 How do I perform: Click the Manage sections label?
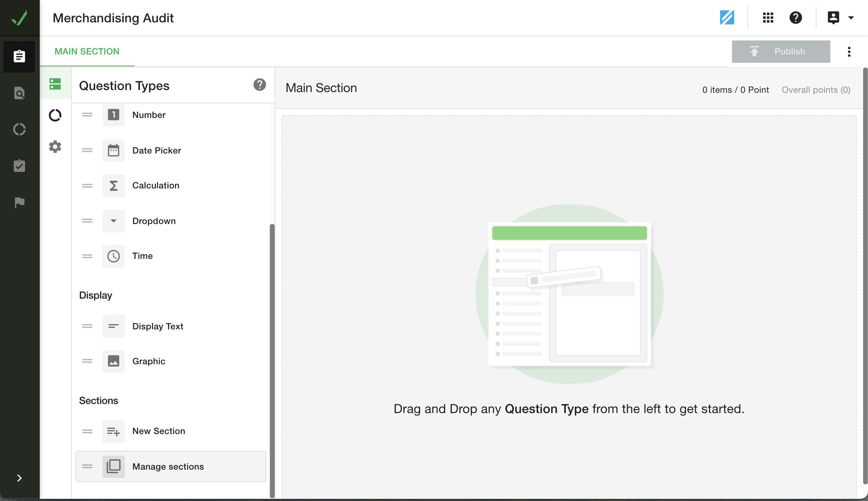(x=168, y=466)
